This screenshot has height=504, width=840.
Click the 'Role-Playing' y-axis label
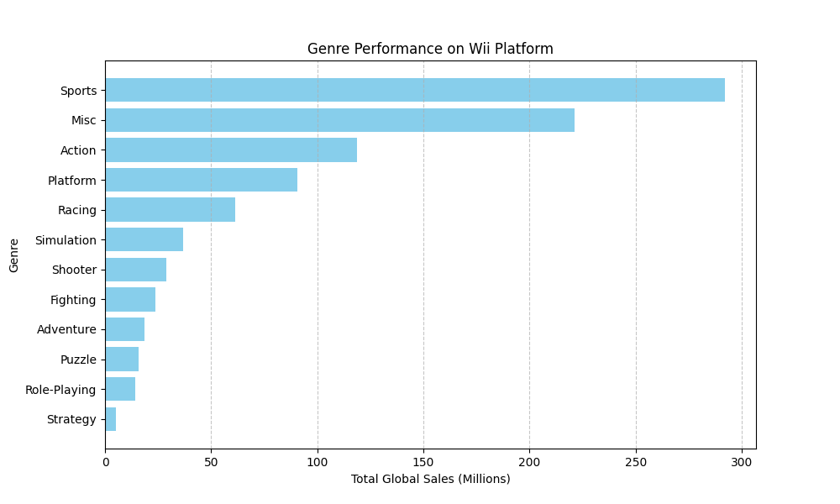pos(60,390)
